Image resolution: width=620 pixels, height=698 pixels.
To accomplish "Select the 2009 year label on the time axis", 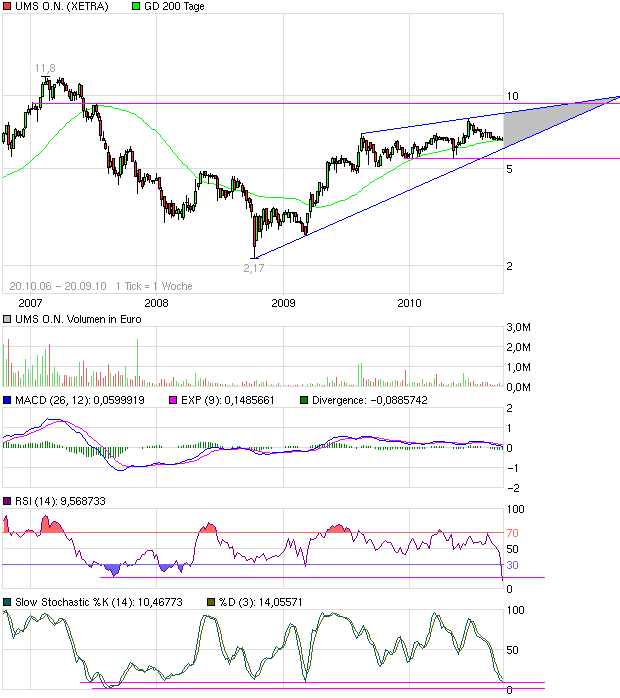I will tap(283, 301).
